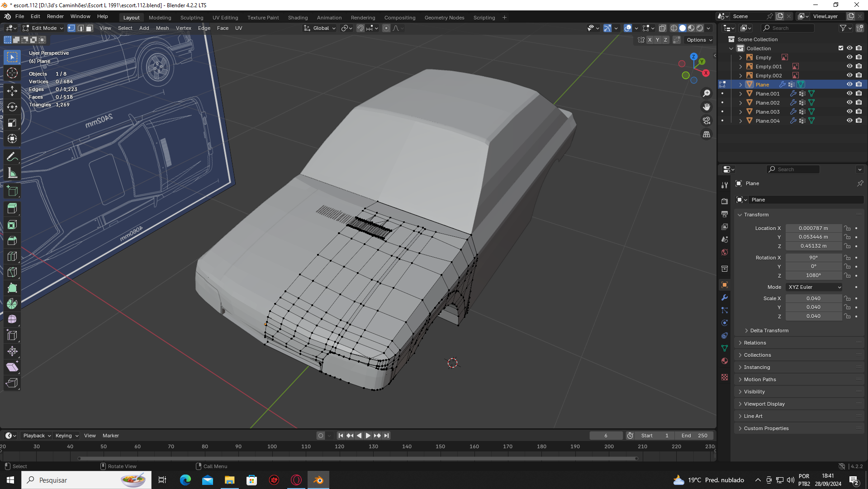Select the Rotate tool in toolbar
This screenshot has height=489, width=868.
(12, 107)
